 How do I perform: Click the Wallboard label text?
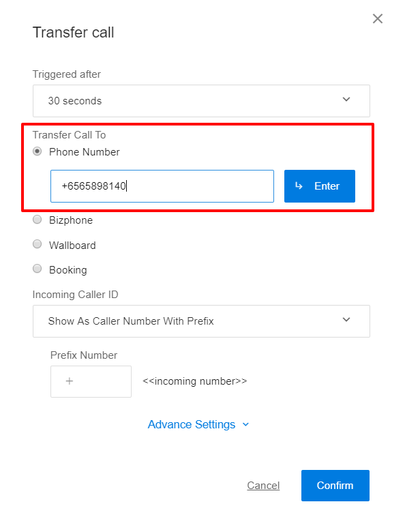[x=72, y=245]
